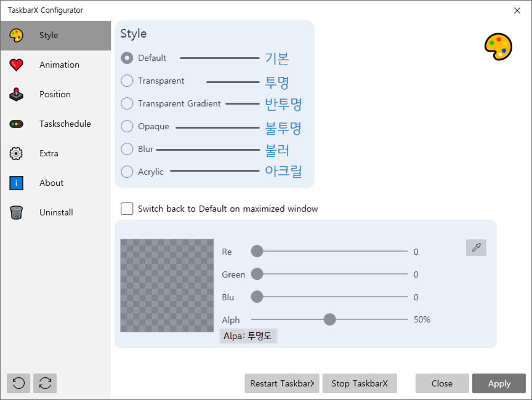Open the Taskschedule section
The width and height of the screenshot is (532, 400).
(x=65, y=124)
